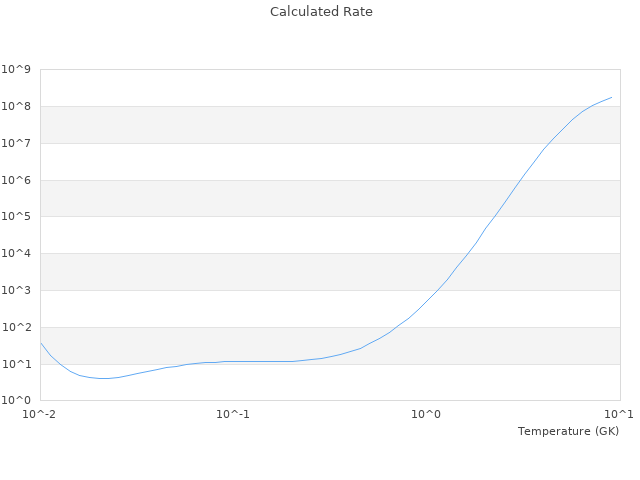Select the 10^7 y-axis tick label

[x=17, y=144]
